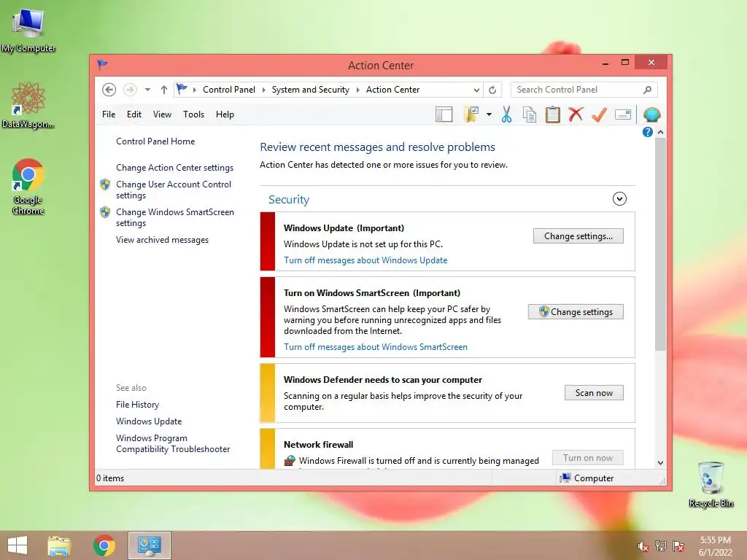Open the Windows Start button
The image size is (747, 560).
click(x=18, y=545)
